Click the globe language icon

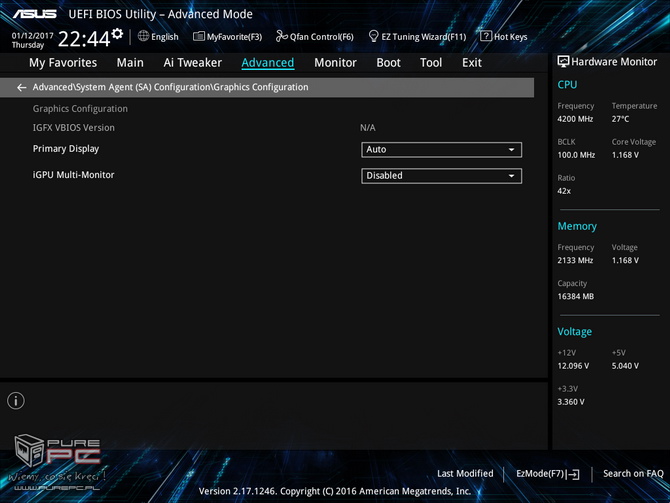coord(143,36)
